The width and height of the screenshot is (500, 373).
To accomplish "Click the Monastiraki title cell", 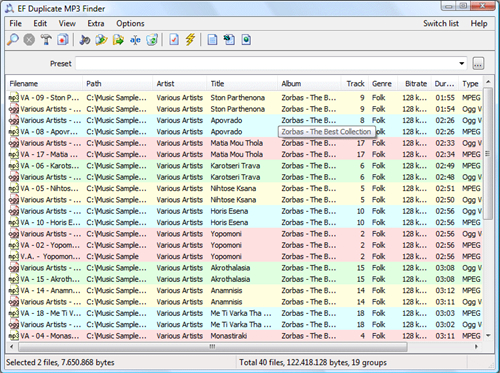I will (229, 336).
